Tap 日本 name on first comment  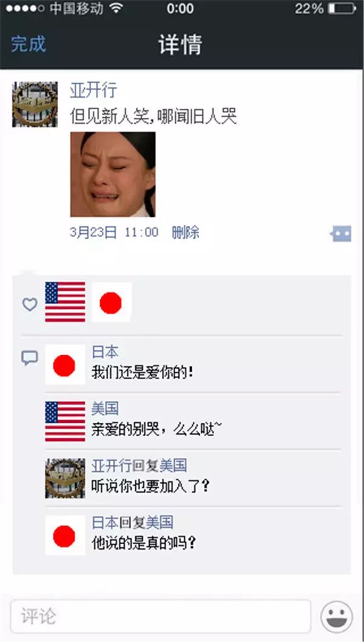[x=105, y=352]
